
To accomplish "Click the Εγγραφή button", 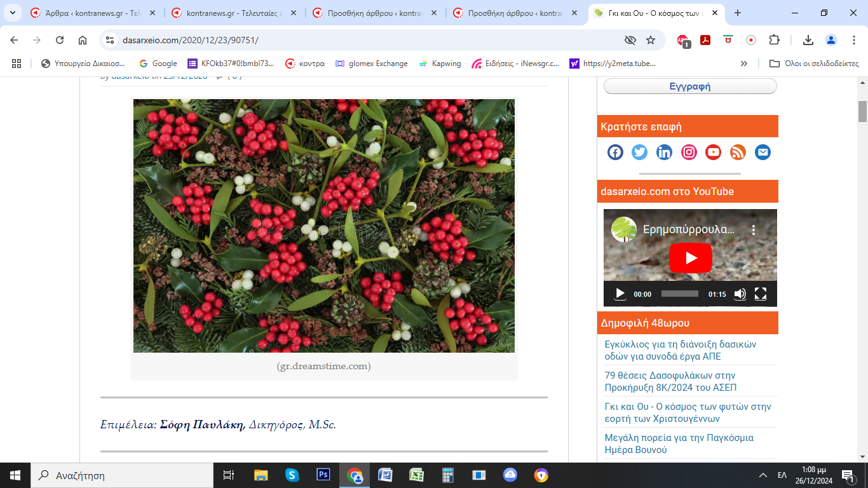I will tap(690, 86).
